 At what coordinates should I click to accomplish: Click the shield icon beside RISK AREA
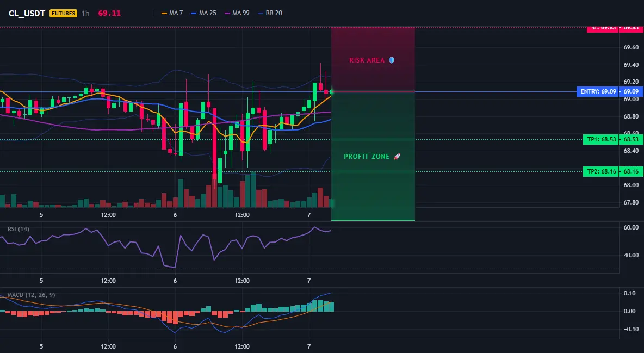(392, 60)
